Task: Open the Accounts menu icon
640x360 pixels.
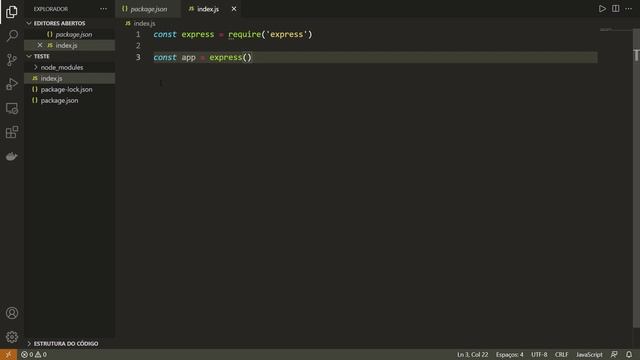Action: [11, 313]
